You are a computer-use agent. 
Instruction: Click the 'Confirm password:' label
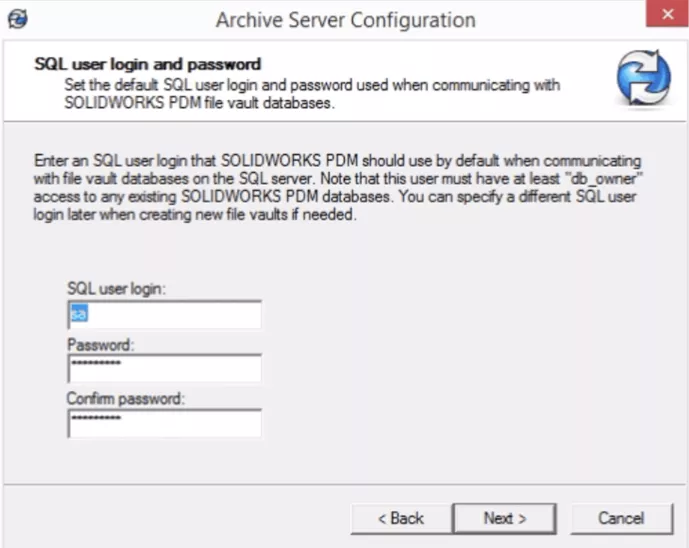[x=126, y=399]
